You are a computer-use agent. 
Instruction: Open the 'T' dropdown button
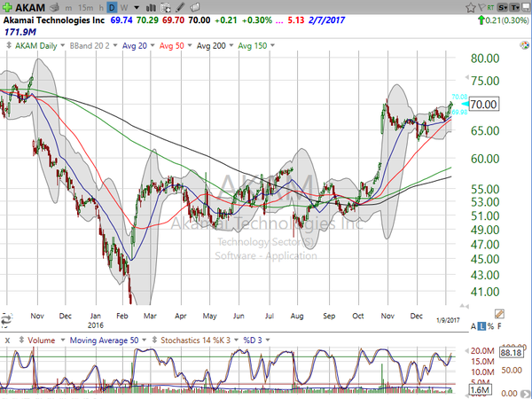514,7
